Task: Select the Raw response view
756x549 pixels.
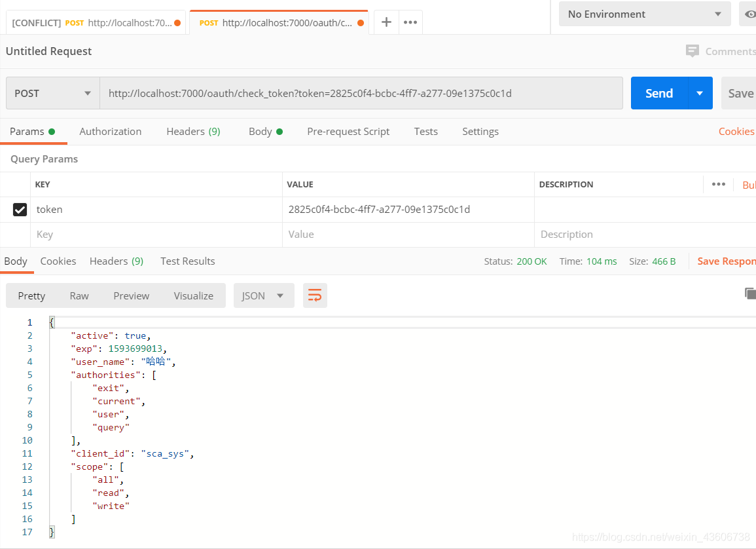Action: click(x=79, y=295)
